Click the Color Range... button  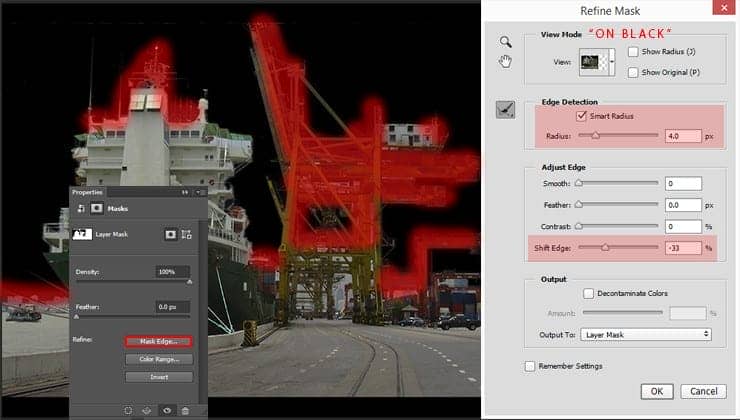coord(159,359)
